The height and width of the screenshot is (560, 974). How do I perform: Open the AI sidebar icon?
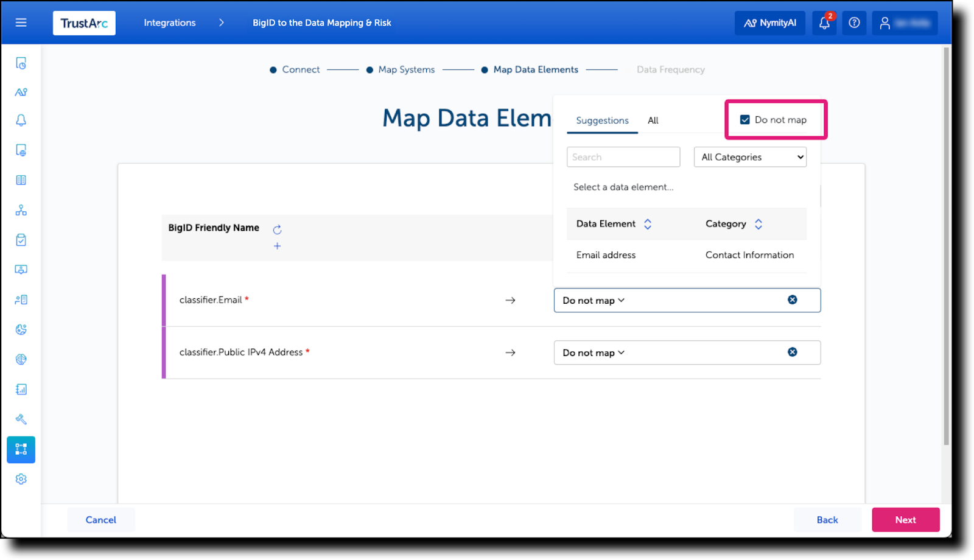pyautogui.click(x=21, y=93)
